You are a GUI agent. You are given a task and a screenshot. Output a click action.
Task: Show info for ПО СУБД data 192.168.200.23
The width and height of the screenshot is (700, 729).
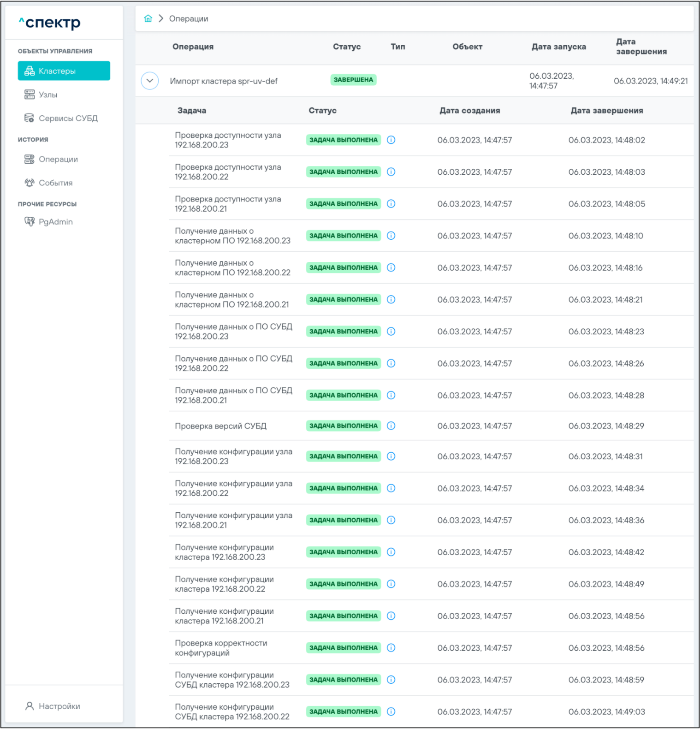coord(391,332)
